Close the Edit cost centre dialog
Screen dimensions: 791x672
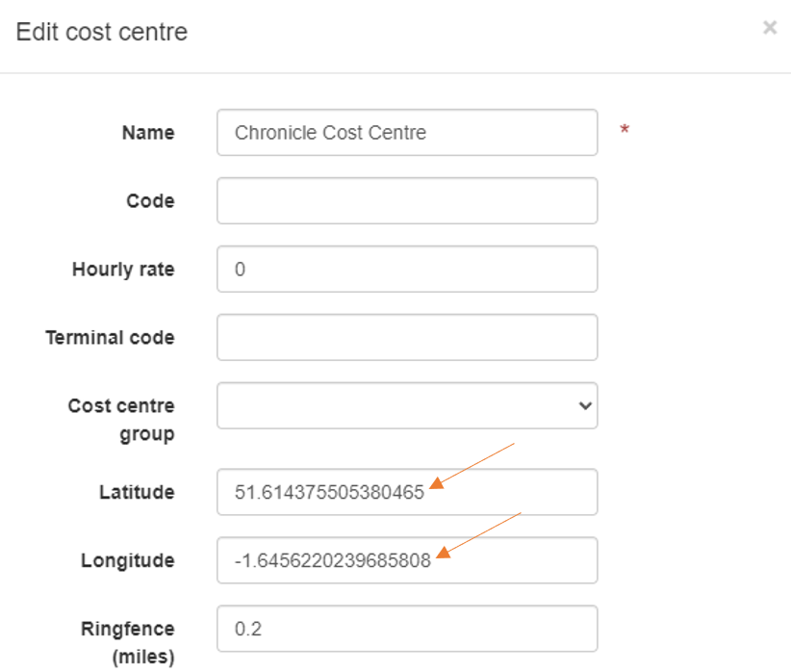[769, 27]
